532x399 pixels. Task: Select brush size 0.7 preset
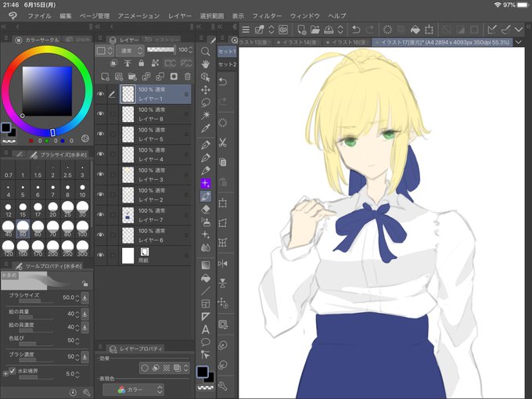coord(8,171)
